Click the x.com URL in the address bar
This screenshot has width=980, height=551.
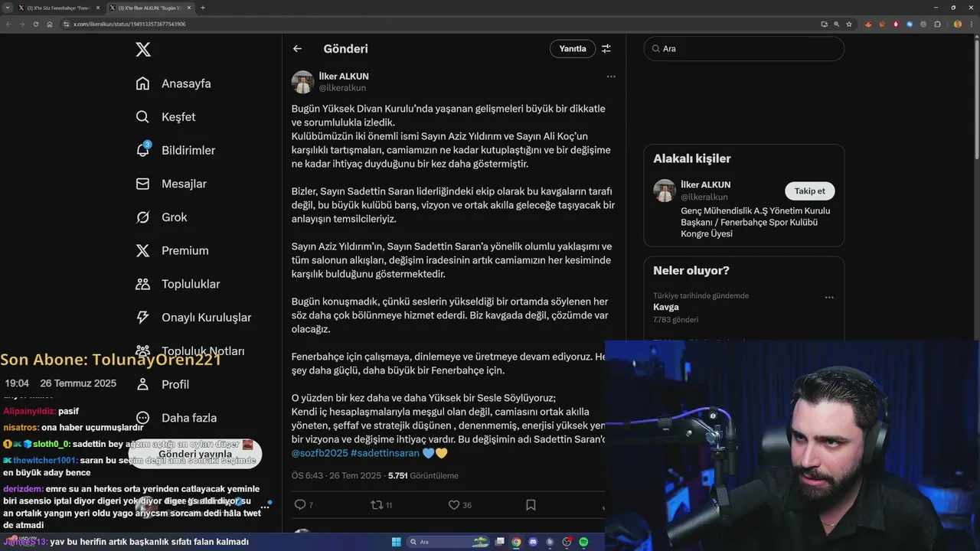129,24
